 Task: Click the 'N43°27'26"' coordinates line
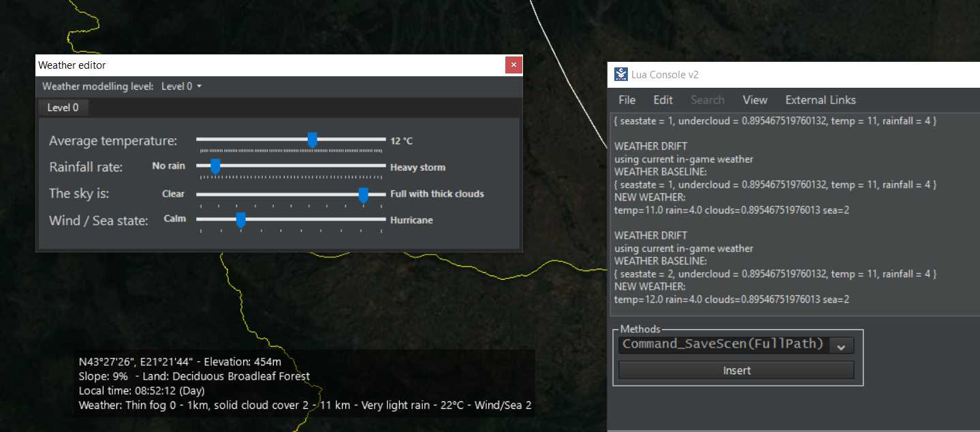point(180,362)
